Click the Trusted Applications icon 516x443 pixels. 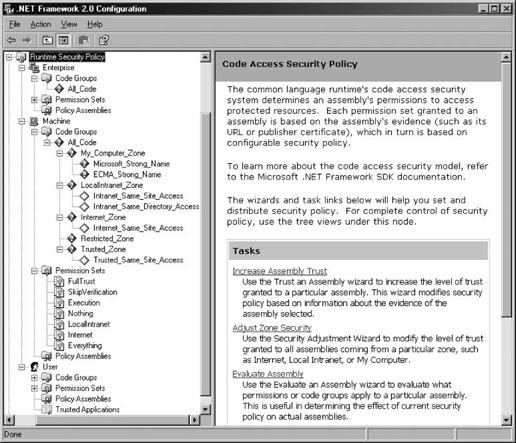[x=47, y=410]
